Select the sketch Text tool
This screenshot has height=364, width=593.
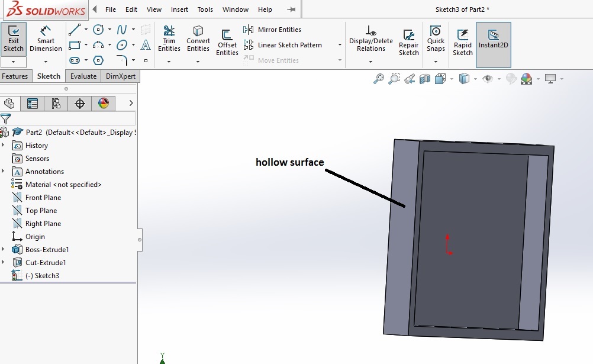(x=146, y=45)
